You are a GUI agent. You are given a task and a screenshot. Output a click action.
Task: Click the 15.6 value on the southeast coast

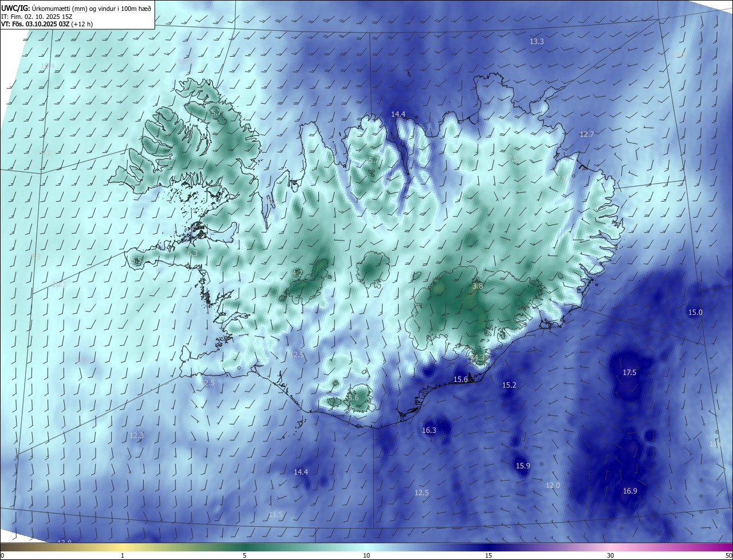pyautogui.click(x=461, y=380)
